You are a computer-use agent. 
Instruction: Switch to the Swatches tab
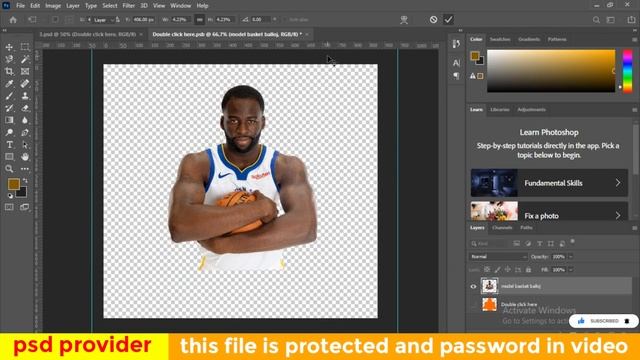tap(500, 39)
